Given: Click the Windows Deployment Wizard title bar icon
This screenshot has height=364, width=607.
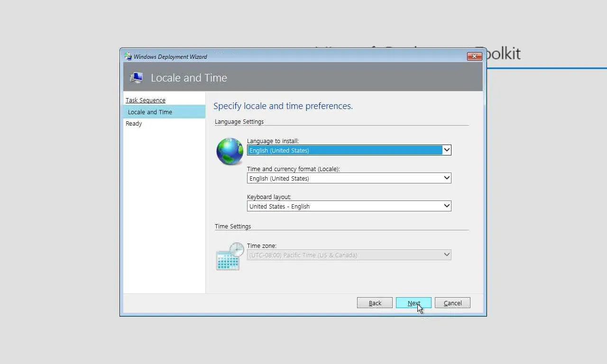Looking at the screenshot, I should point(128,56).
